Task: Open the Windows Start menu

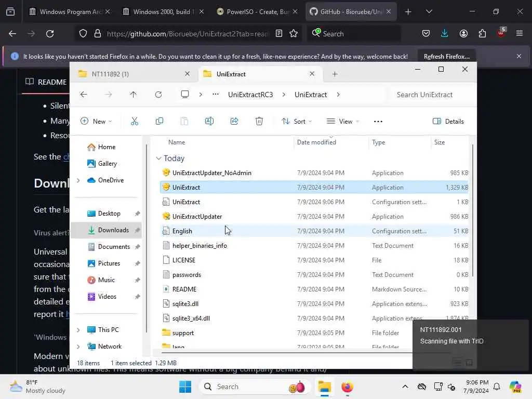Action: point(185,387)
